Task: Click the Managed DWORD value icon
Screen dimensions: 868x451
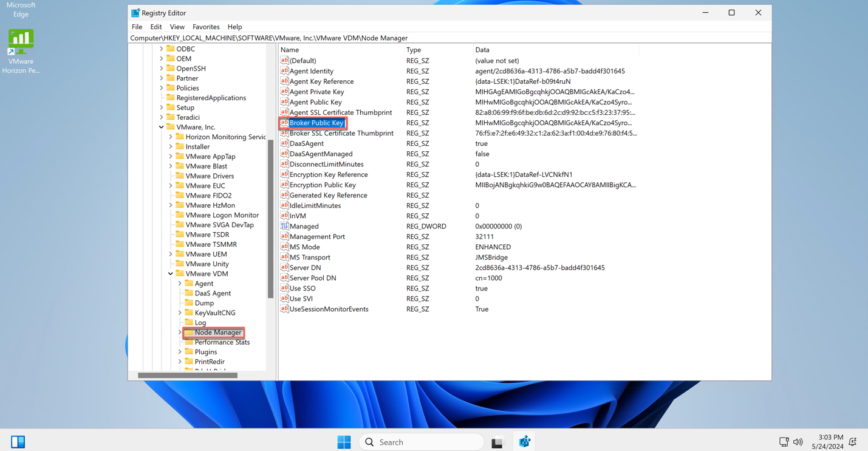Action: 284,226
